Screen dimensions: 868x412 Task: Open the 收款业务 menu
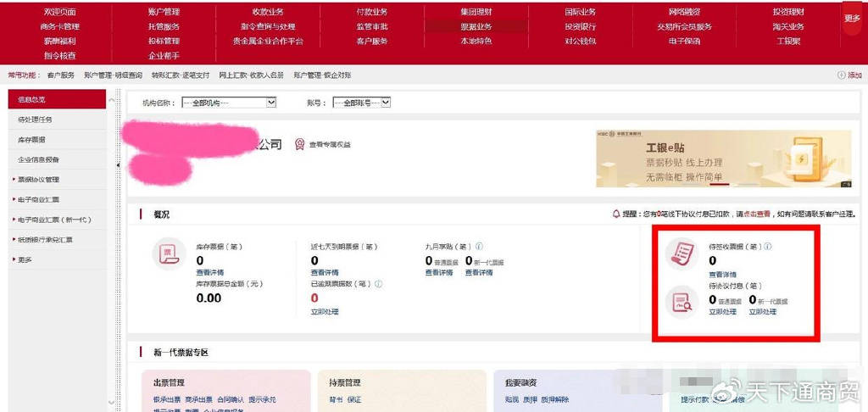tap(268, 12)
